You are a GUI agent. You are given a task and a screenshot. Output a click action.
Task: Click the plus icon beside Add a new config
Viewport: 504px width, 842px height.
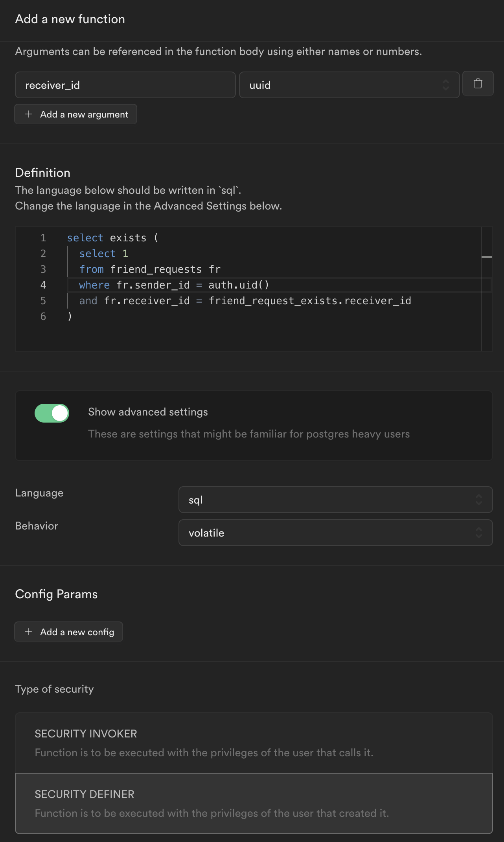[28, 632]
